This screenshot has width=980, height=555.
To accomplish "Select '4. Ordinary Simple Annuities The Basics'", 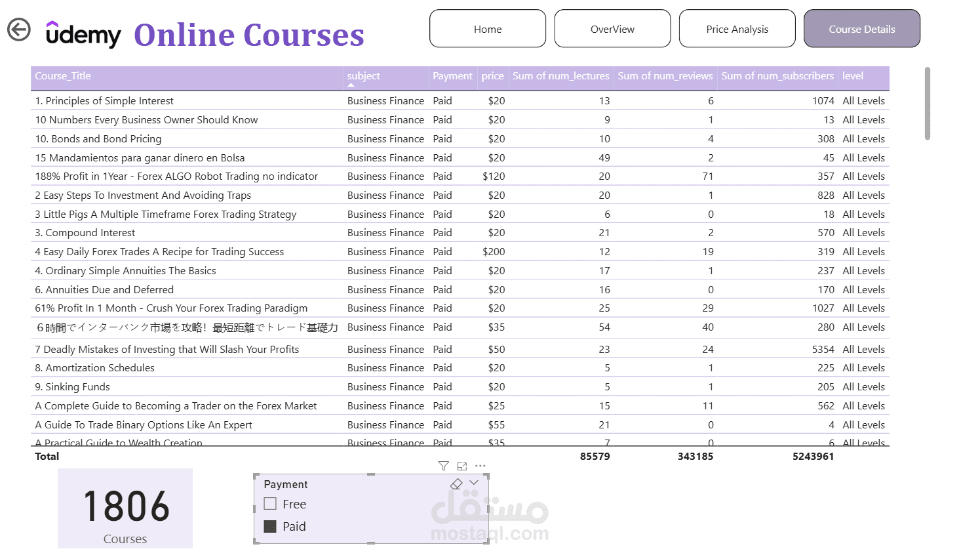I will (460, 270).
